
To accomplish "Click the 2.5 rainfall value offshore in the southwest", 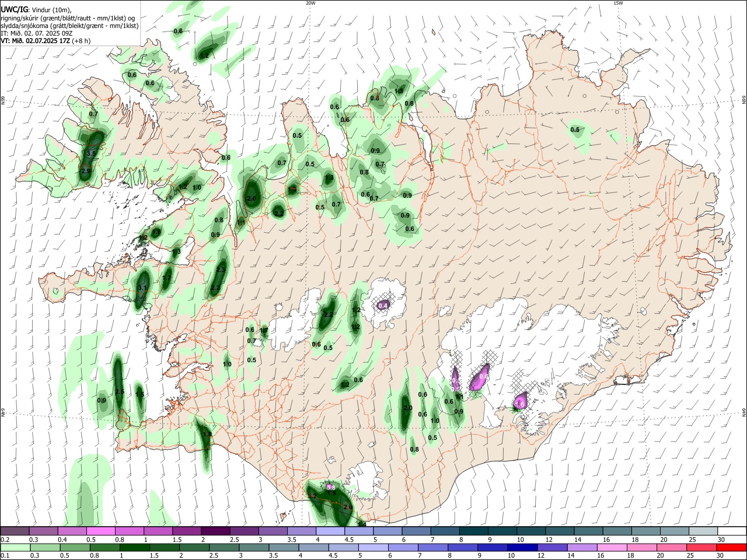I will 120,391.
